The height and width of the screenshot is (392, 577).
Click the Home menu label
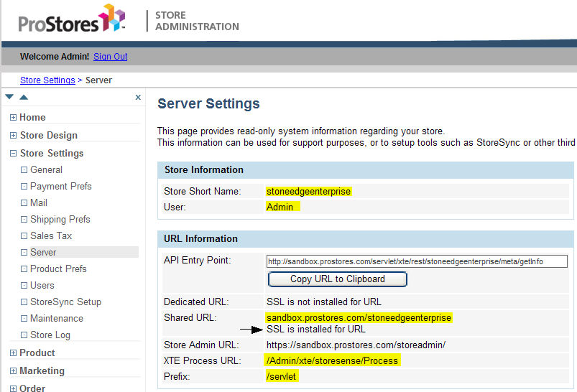32,117
